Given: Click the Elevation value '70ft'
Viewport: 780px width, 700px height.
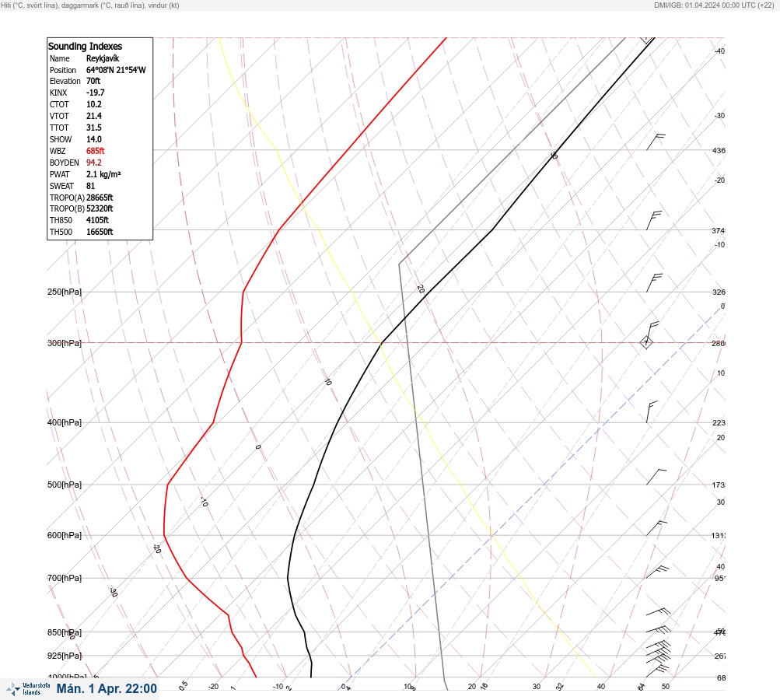Looking at the screenshot, I should [93, 81].
